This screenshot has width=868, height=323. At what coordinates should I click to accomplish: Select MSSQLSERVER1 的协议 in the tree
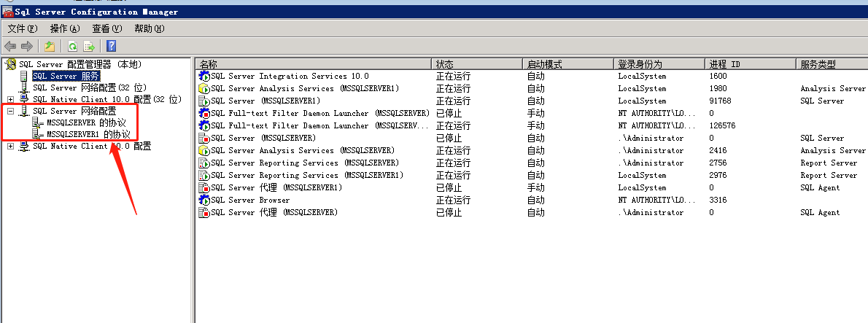[x=88, y=134]
